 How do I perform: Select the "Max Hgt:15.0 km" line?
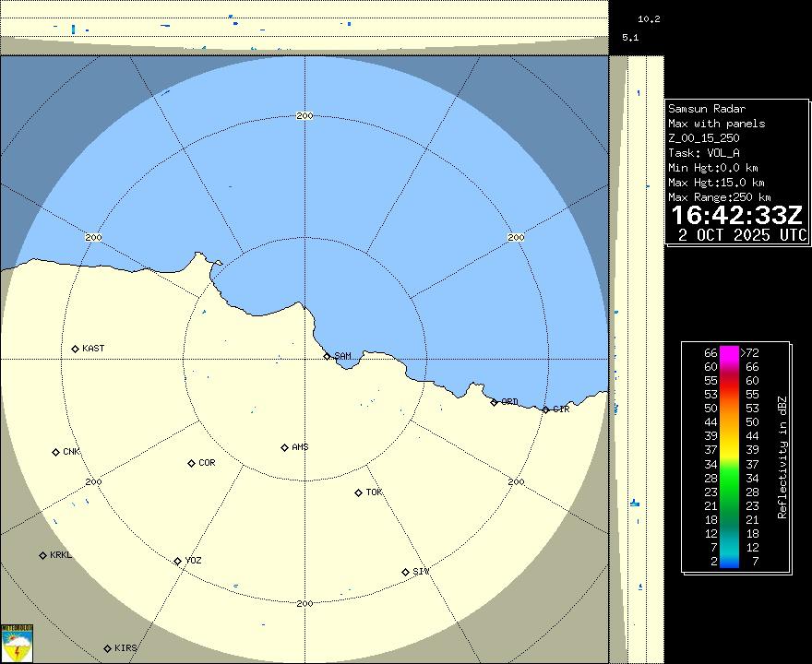716,183
